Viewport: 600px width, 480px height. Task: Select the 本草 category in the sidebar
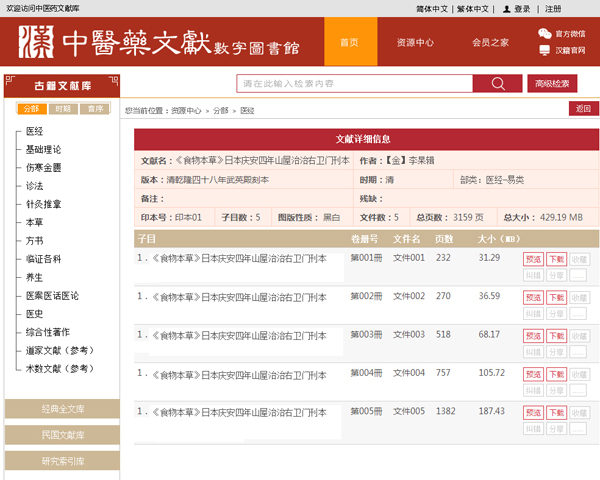coord(34,222)
